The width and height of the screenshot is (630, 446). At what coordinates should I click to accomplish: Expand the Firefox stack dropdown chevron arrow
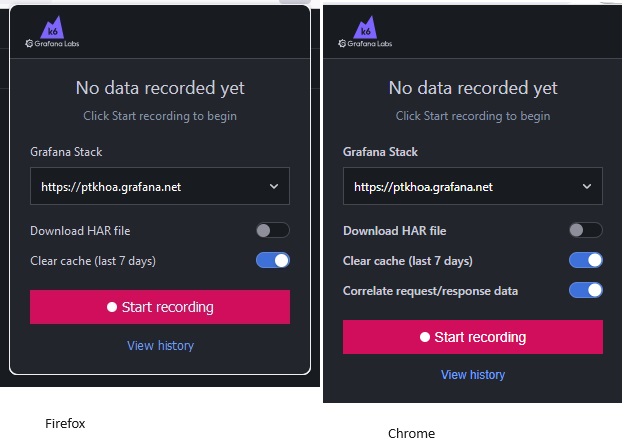click(274, 187)
